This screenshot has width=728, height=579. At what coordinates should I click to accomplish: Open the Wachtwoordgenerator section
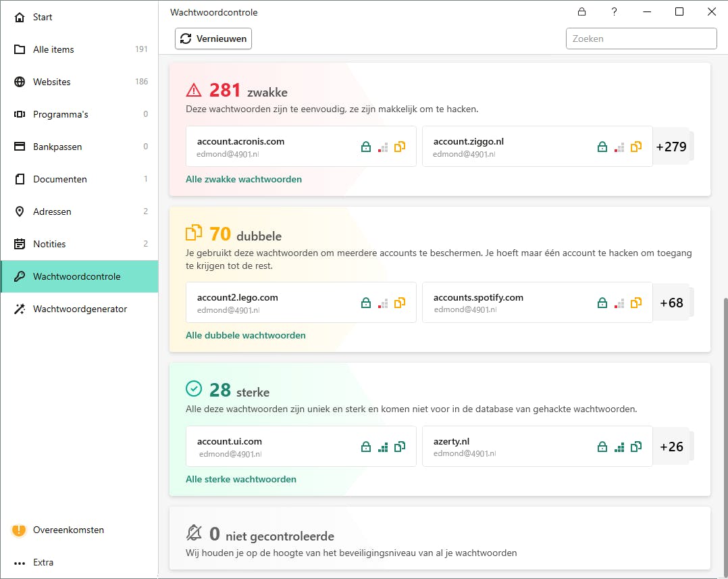pos(80,309)
